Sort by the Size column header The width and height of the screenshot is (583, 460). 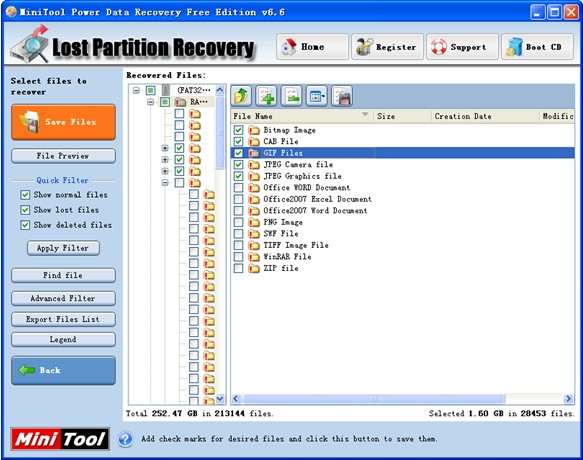402,116
